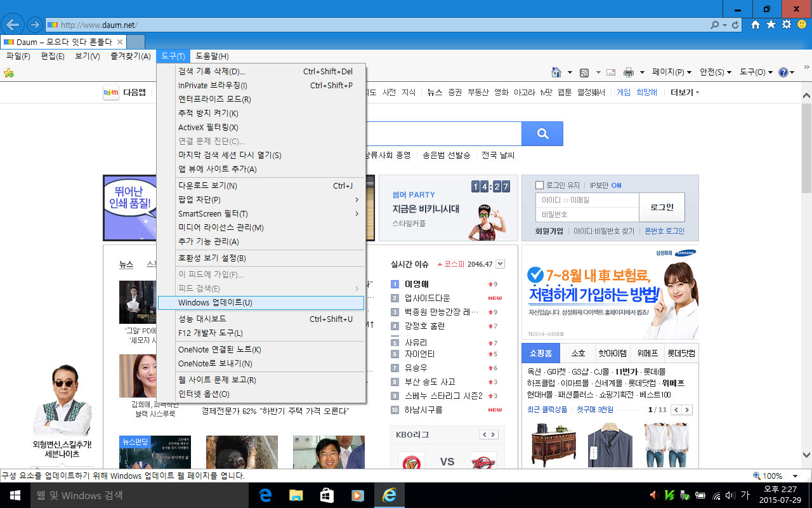
Task: Expand the 코스피 ticker dropdown arrow
Action: coord(501,264)
